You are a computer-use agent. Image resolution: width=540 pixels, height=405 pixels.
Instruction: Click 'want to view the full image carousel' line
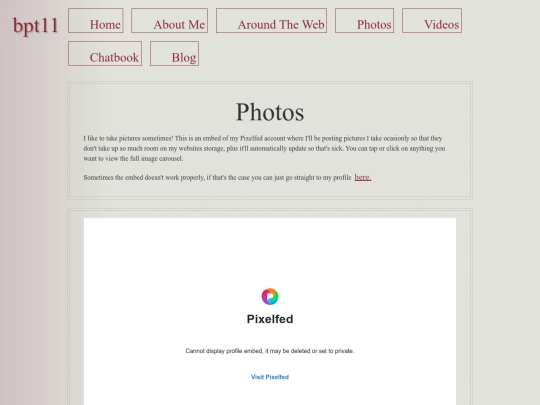pyautogui.click(x=133, y=159)
